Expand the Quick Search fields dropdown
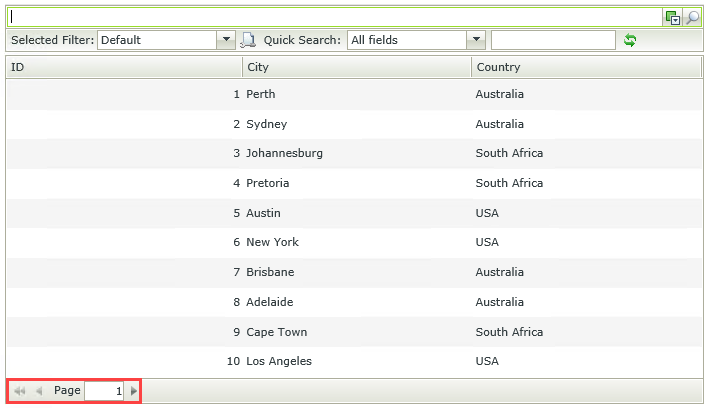The image size is (708, 408). [x=476, y=40]
